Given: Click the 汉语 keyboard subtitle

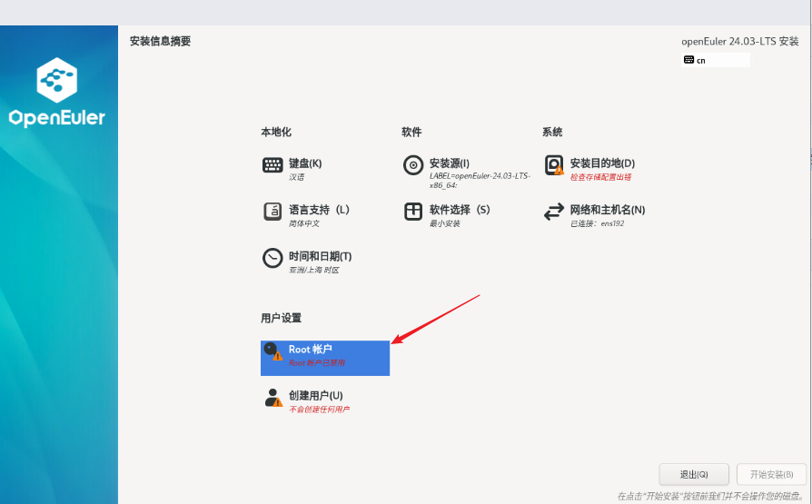Looking at the screenshot, I should pyautogui.click(x=296, y=177).
